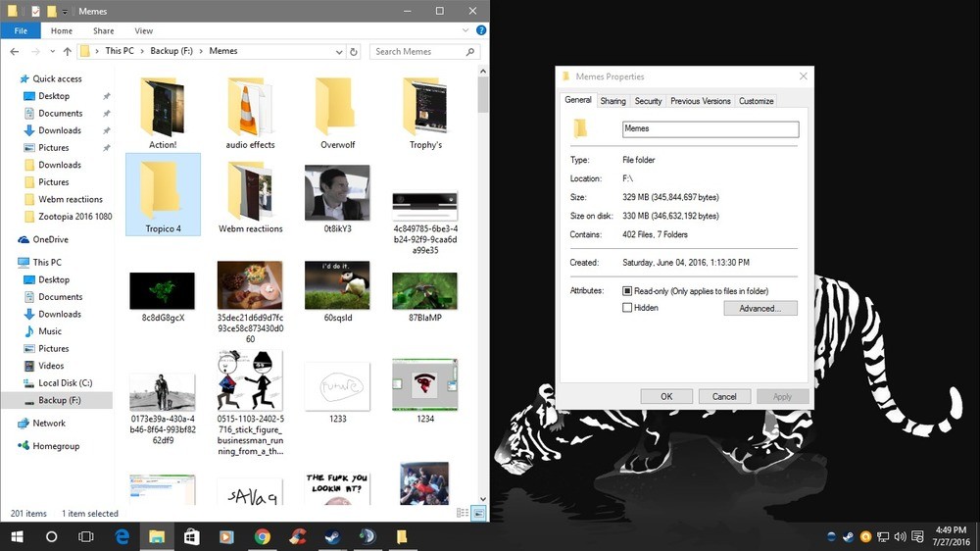
Task: Click the search magnifier icon
Action: pyautogui.click(x=470, y=51)
